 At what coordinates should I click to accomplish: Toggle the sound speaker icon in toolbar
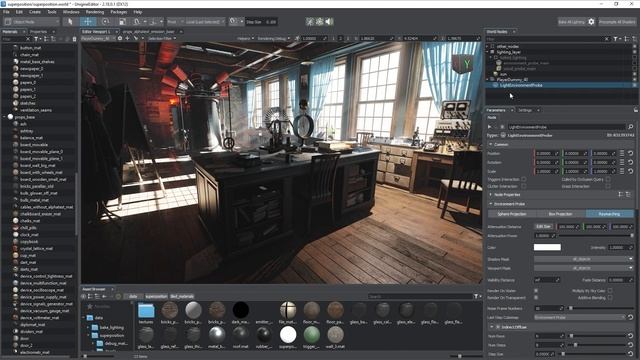[329, 22]
